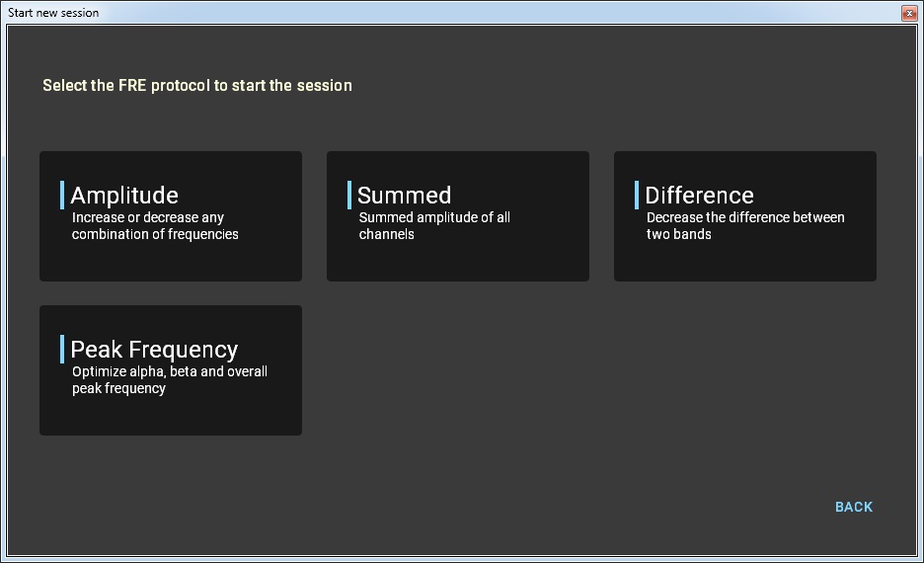
Task: Choose the Summed protocol card
Action: (x=458, y=215)
